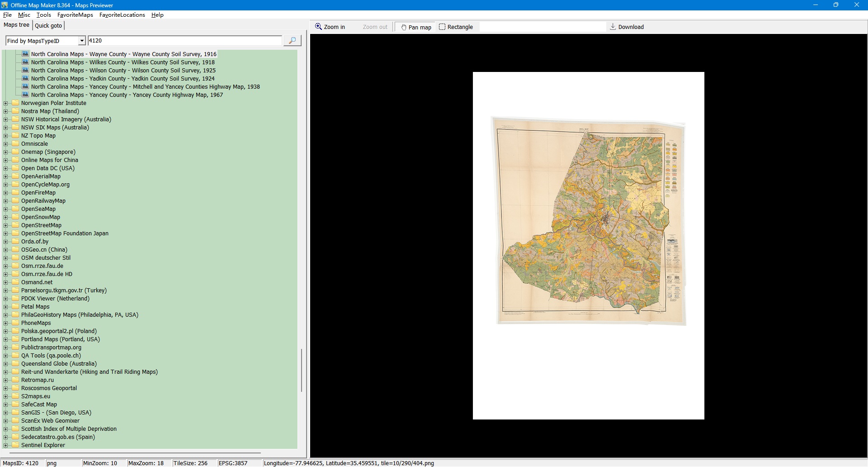
Task: Toggle the Pan map mode
Action: tap(415, 27)
